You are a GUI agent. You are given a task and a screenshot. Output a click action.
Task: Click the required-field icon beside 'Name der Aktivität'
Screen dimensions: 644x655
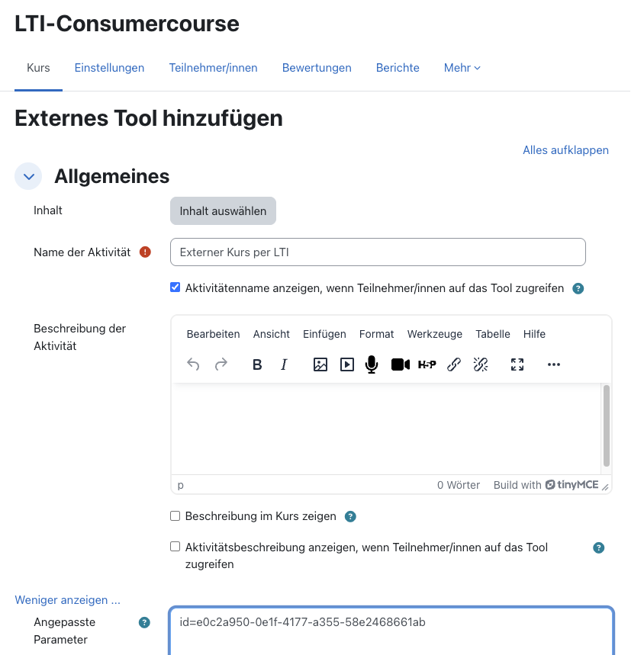tap(145, 252)
